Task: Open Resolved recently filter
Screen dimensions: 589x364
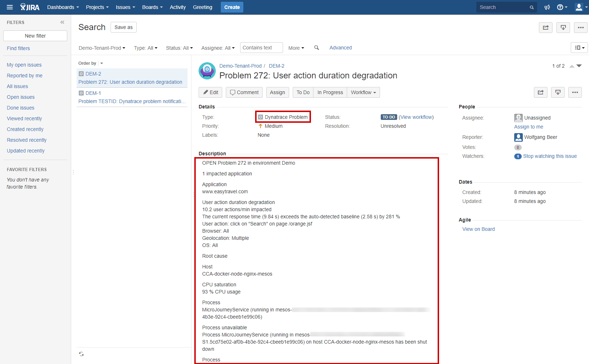Action: pos(27,140)
